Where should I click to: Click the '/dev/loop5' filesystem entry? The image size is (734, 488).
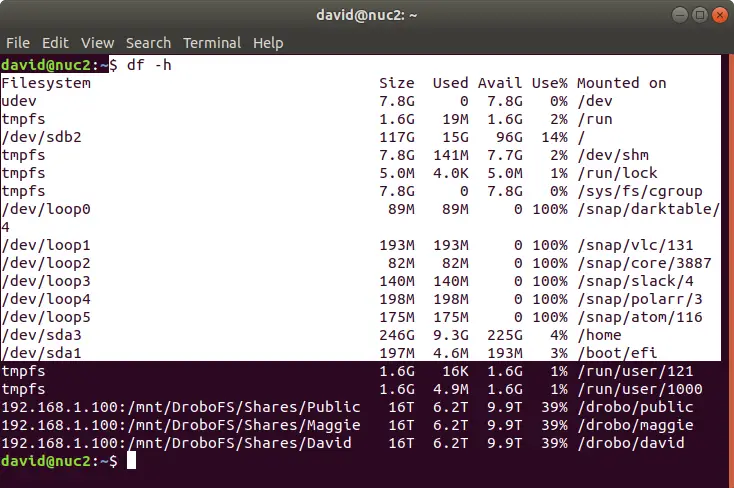(46, 318)
